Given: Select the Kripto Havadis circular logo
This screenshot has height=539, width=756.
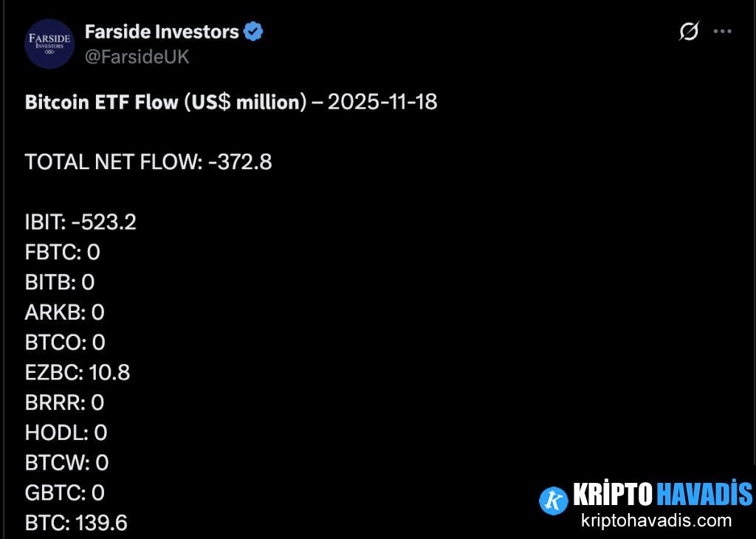Looking at the screenshot, I should click(552, 499).
